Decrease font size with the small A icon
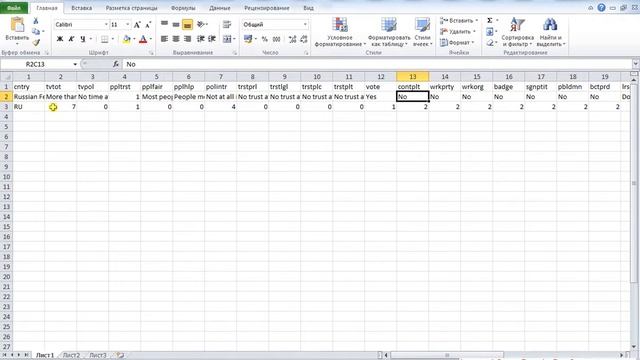Screen dimensions: 640x360 148,25
